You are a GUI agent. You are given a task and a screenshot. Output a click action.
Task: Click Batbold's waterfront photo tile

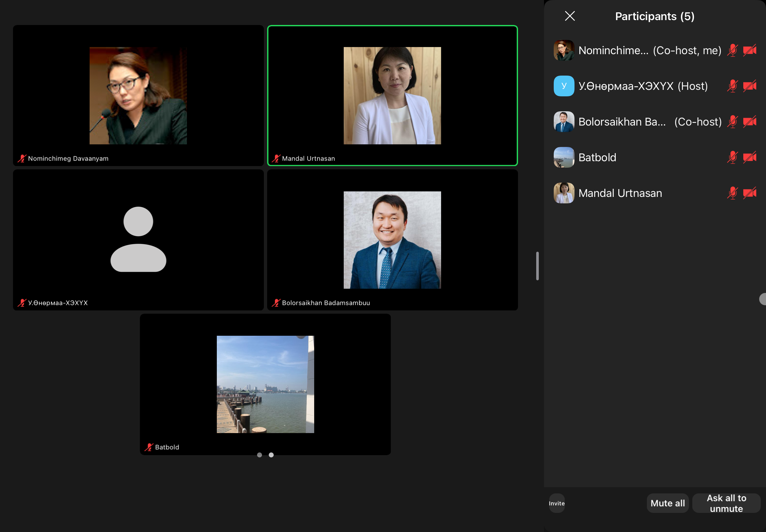pos(265,384)
